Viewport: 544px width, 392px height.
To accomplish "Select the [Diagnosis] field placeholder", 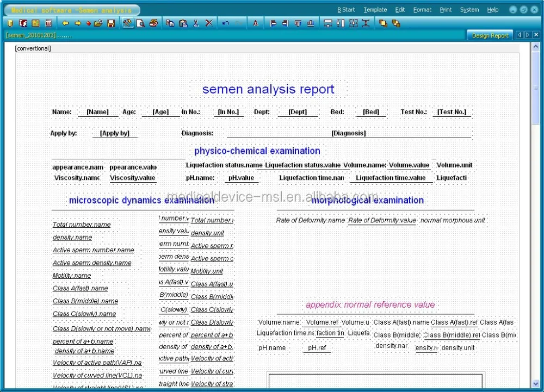I will point(349,133).
